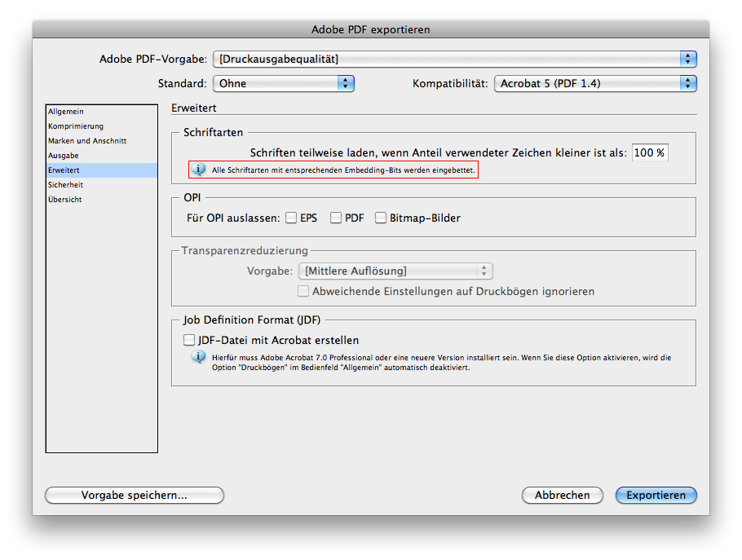
Task: Click the 100 % font subset field
Action: pos(649,152)
